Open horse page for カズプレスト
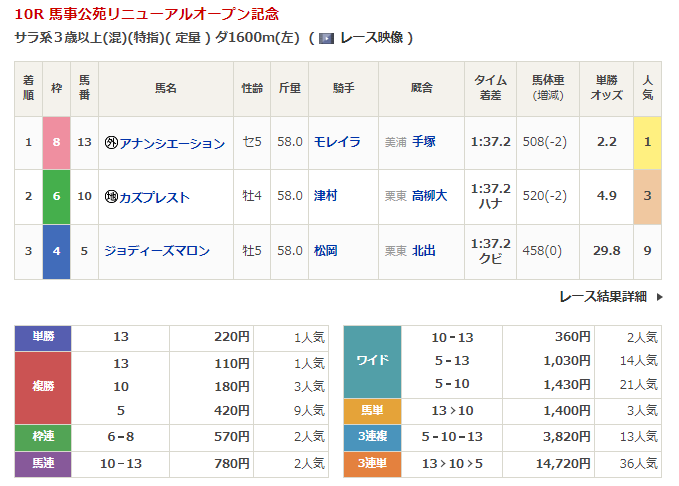The height and width of the screenshot is (486, 679). [154, 197]
